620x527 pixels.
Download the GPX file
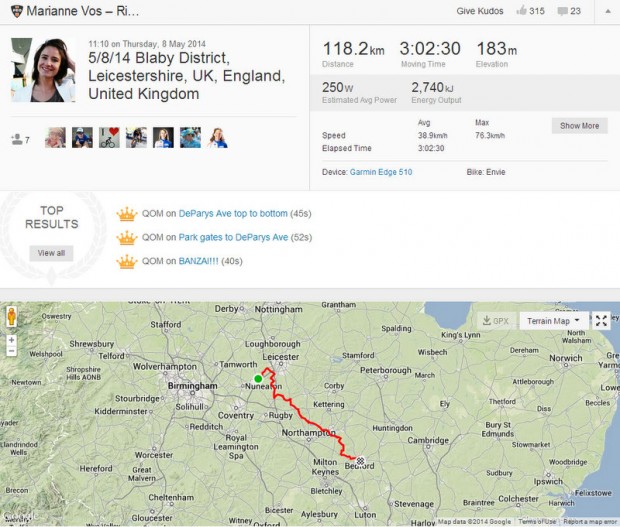tap(494, 321)
